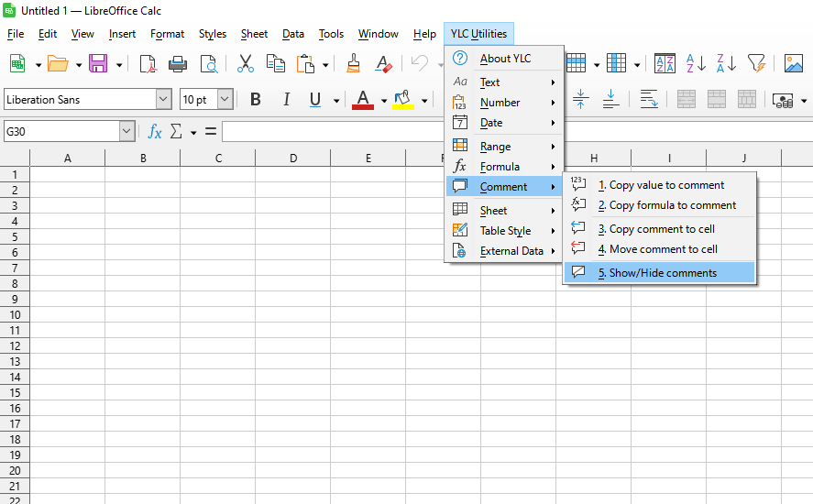Expand the 10 pt font size dropdown
Image resolution: width=813 pixels, height=504 pixels.
pos(225,100)
